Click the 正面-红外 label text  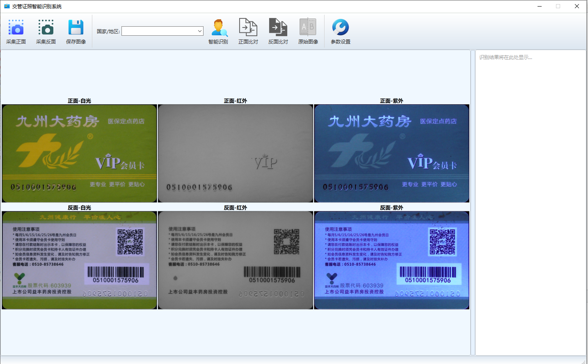pyautogui.click(x=236, y=101)
